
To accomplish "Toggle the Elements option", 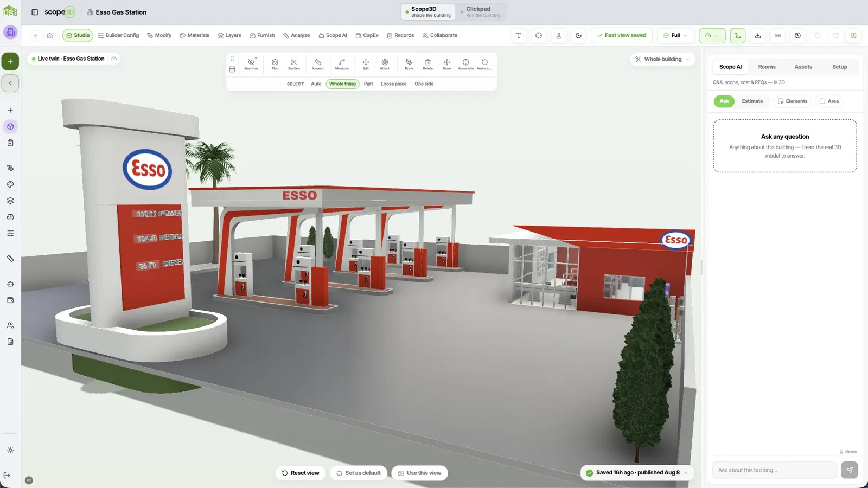I will (792, 101).
